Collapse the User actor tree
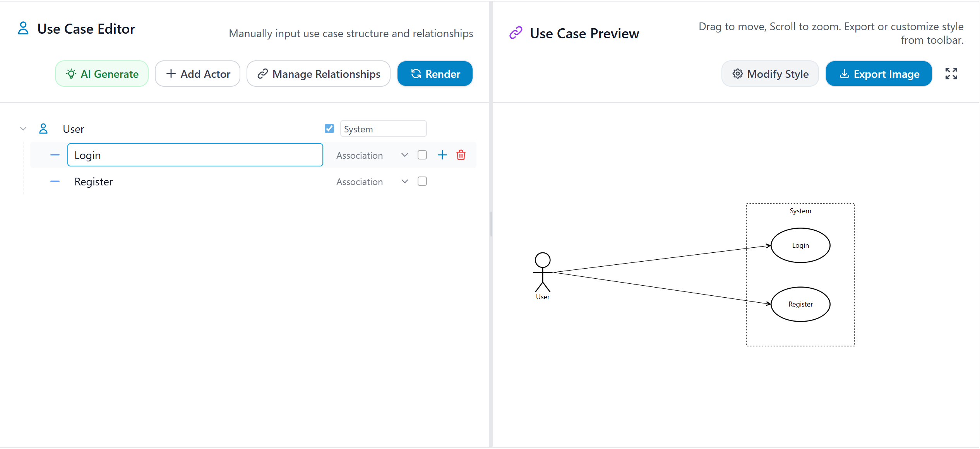Viewport: 980px width, 449px height. pyautogui.click(x=23, y=129)
